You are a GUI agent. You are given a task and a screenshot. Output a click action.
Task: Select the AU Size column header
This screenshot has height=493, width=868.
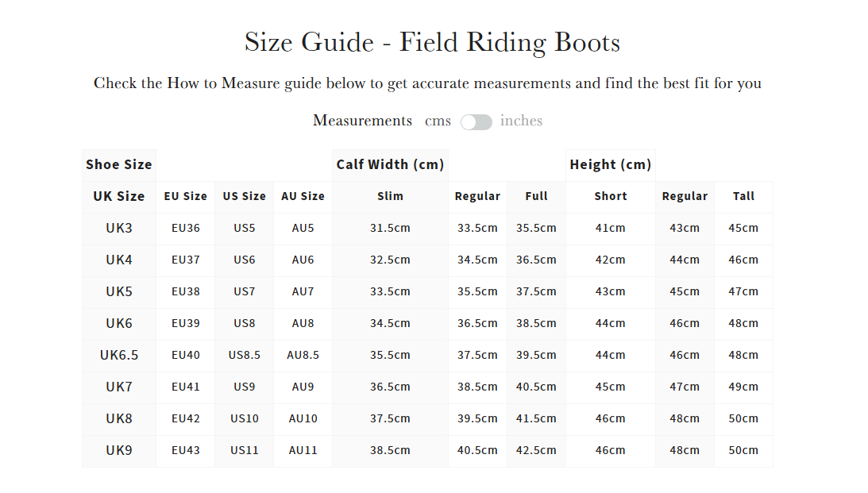[303, 196]
